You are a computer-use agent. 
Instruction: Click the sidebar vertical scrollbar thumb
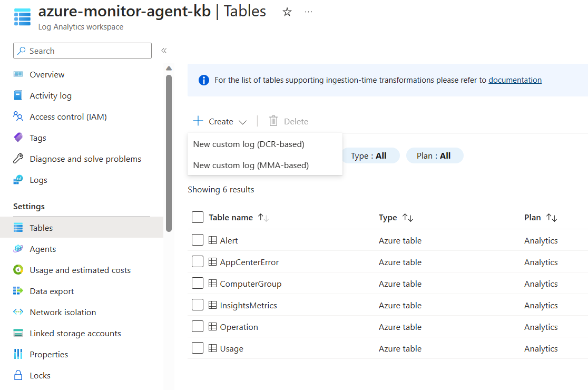tap(169, 153)
